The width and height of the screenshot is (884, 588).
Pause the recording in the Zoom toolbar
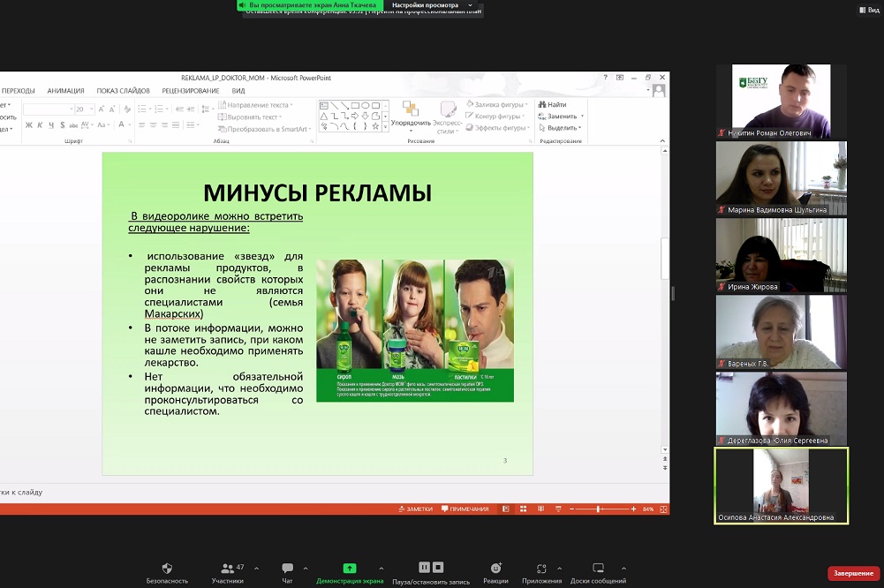424,568
